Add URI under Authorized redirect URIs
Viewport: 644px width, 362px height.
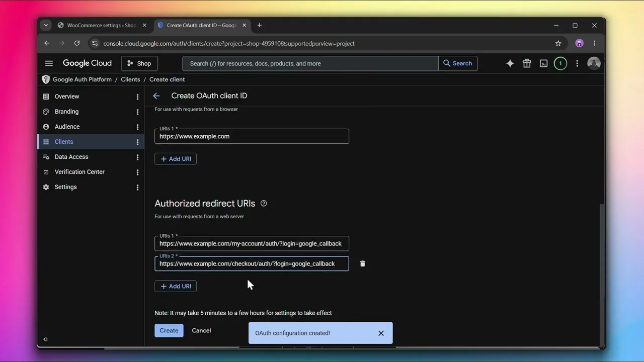click(176, 286)
